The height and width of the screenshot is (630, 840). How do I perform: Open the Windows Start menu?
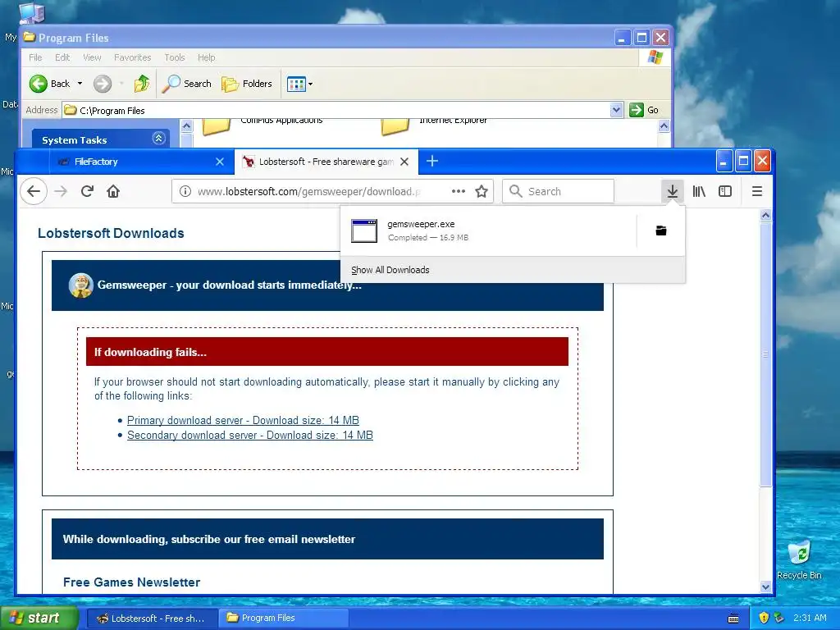[39, 618]
